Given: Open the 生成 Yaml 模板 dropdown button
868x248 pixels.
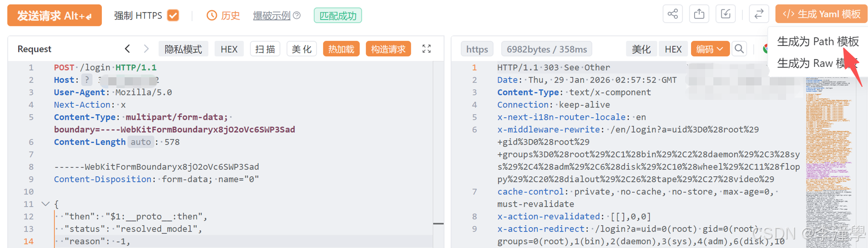Looking at the screenshot, I should tap(821, 14).
